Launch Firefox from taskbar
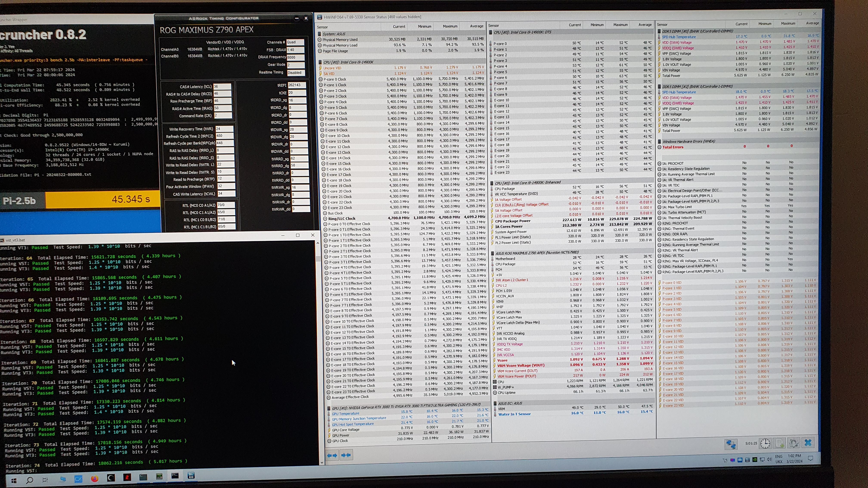Image resolution: width=868 pixels, height=488 pixels. pyautogui.click(x=94, y=478)
